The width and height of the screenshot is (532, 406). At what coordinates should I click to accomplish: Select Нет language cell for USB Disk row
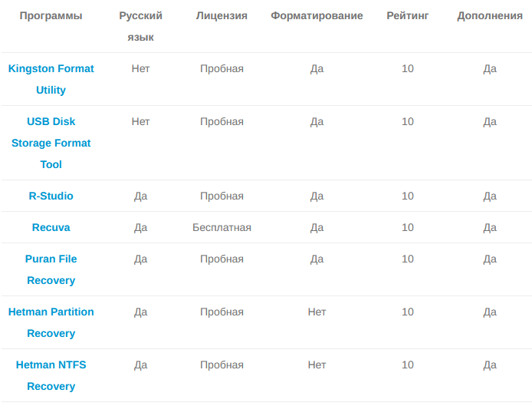pyautogui.click(x=140, y=121)
